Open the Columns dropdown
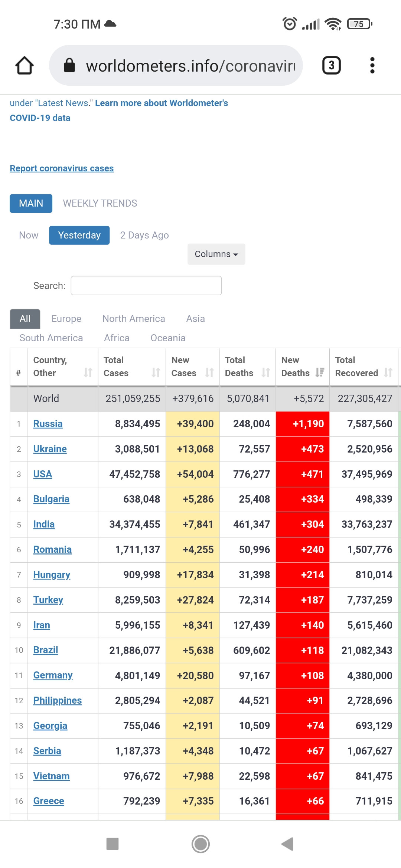The height and width of the screenshot is (868, 401). pos(216,254)
